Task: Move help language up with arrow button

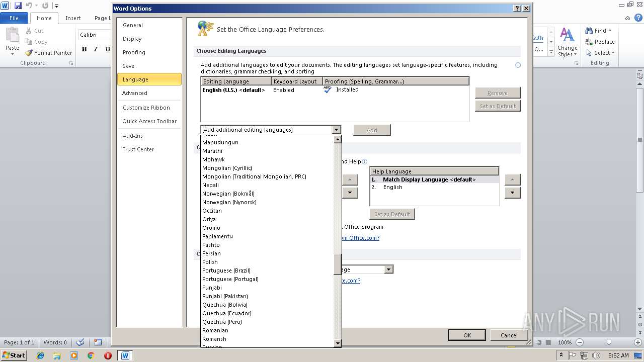Action: pos(512,179)
